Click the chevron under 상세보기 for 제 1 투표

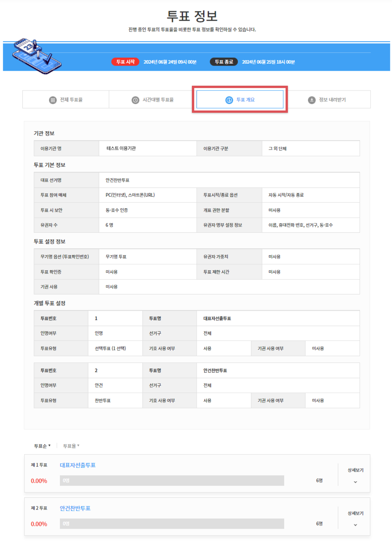(355, 482)
